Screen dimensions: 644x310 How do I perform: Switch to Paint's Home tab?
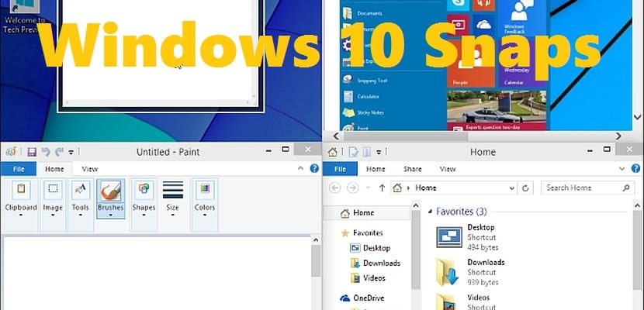pyautogui.click(x=54, y=169)
